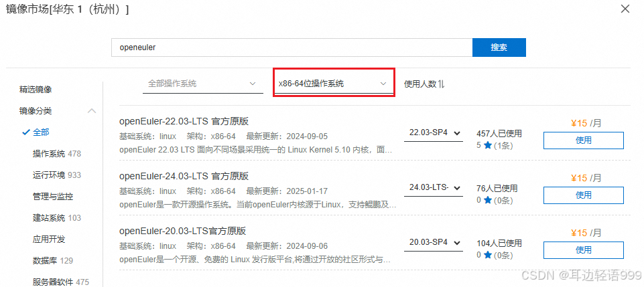This screenshot has height=287, width=644.
Task: Click the 最新更新：2024-09-05 text
Action: click(x=287, y=136)
